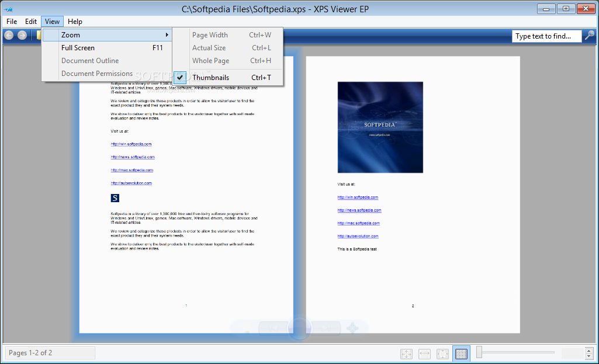Open win.softpedia.com link on page 1
This screenshot has width=599, height=364.
pyautogui.click(x=131, y=144)
